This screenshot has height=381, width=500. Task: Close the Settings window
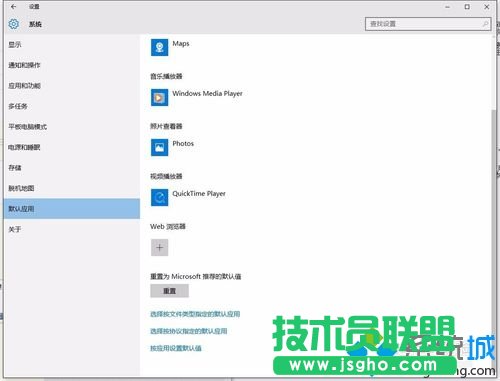(487, 7)
